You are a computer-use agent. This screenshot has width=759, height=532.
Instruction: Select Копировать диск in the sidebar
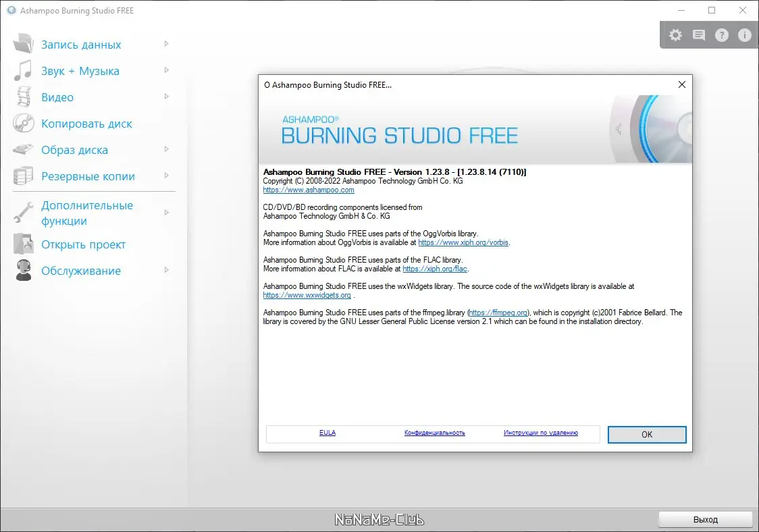click(x=86, y=124)
